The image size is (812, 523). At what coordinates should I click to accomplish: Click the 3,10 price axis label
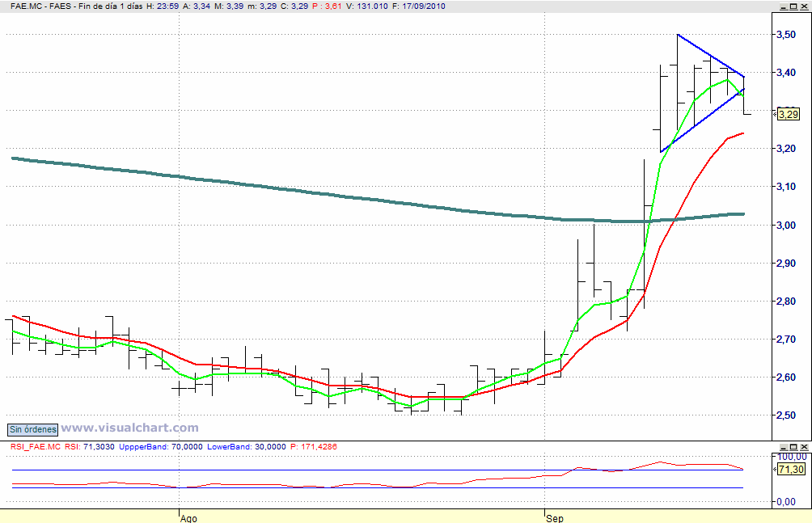coord(785,187)
